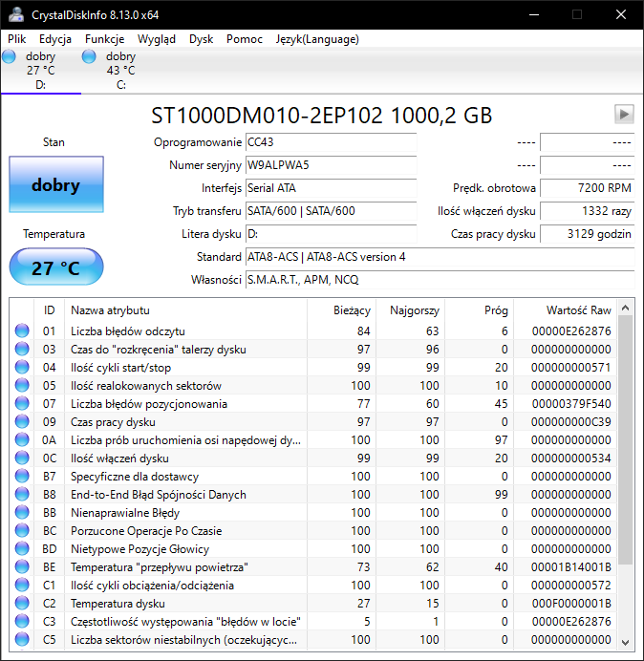This screenshot has width=644, height=661.
Task: Click the status circle for attribute 04
Action: (x=22, y=367)
